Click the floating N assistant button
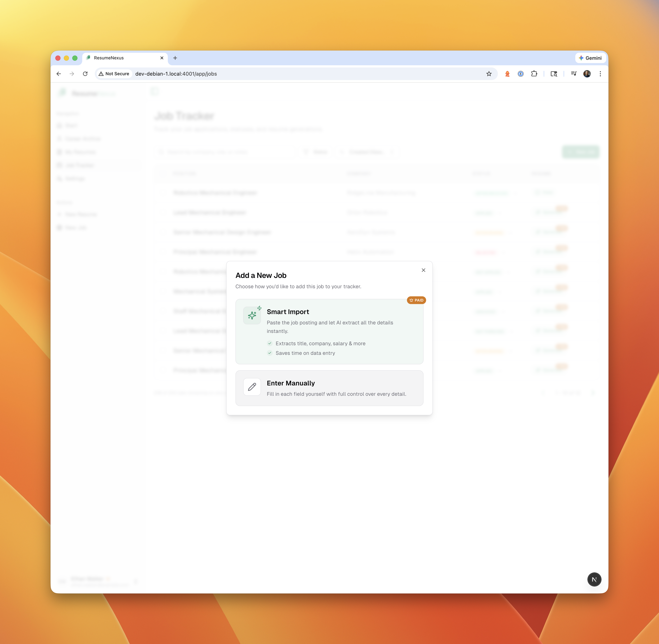The image size is (659, 644). tap(594, 579)
